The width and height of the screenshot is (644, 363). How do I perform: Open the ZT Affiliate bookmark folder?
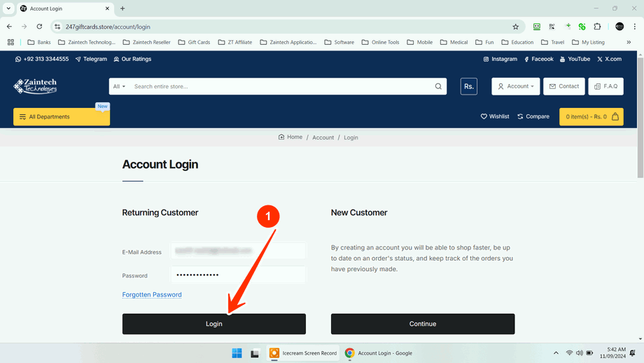click(x=235, y=42)
